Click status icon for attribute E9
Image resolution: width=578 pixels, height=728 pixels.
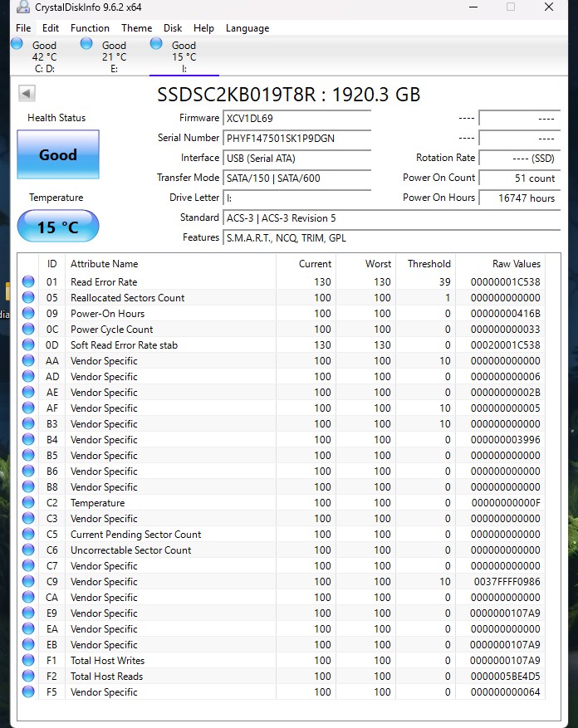pyautogui.click(x=28, y=613)
